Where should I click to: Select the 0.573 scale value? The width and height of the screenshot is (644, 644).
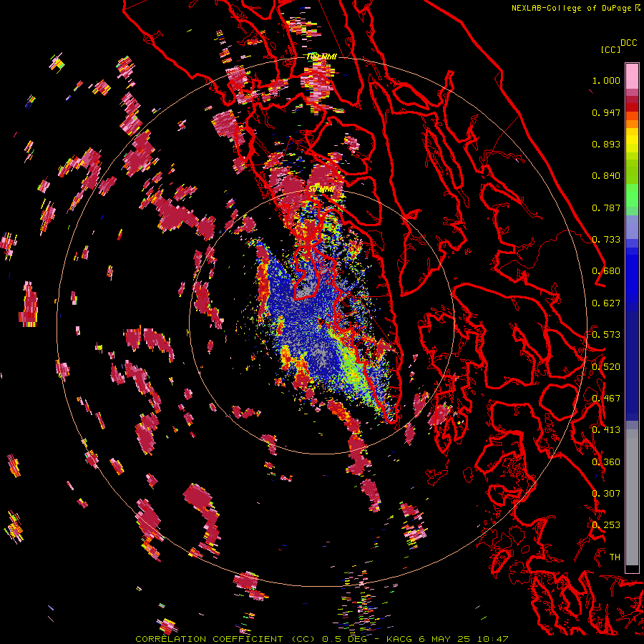[x=606, y=335]
